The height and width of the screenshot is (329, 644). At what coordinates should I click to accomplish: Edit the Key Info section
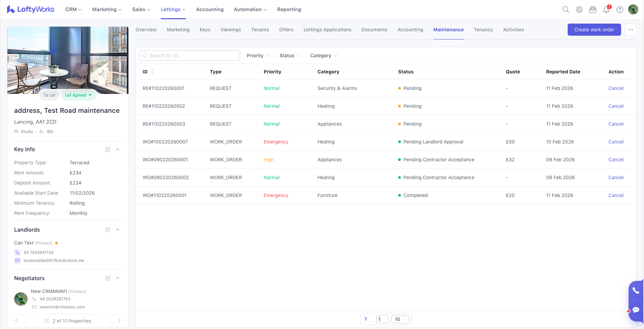(108, 150)
